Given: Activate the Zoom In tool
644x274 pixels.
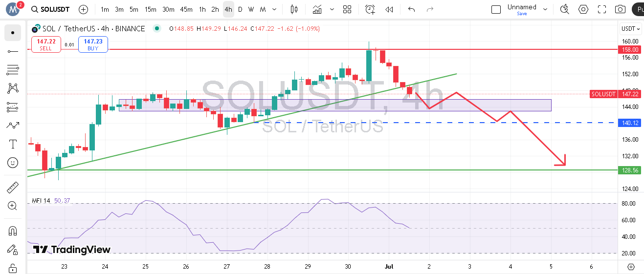Looking at the screenshot, I should click(x=13, y=206).
